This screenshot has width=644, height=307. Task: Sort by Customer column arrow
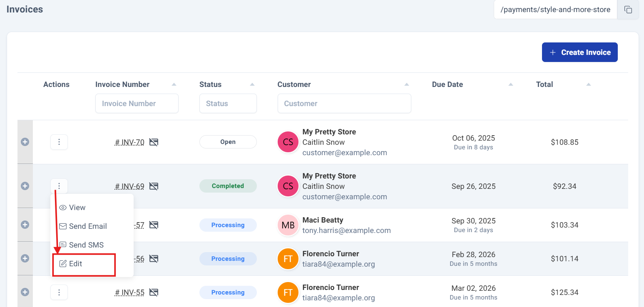406,84
